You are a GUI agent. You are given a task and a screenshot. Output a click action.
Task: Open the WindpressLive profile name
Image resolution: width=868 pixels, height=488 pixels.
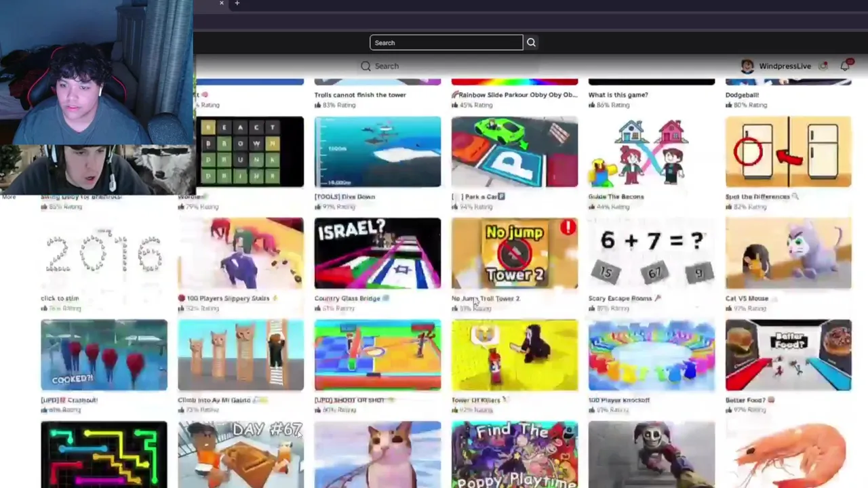[785, 66]
